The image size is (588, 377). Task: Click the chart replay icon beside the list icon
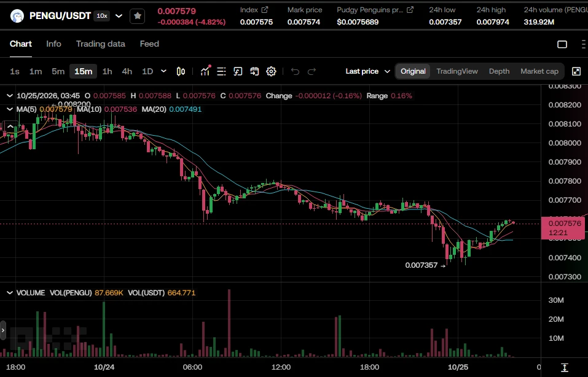pos(238,71)
